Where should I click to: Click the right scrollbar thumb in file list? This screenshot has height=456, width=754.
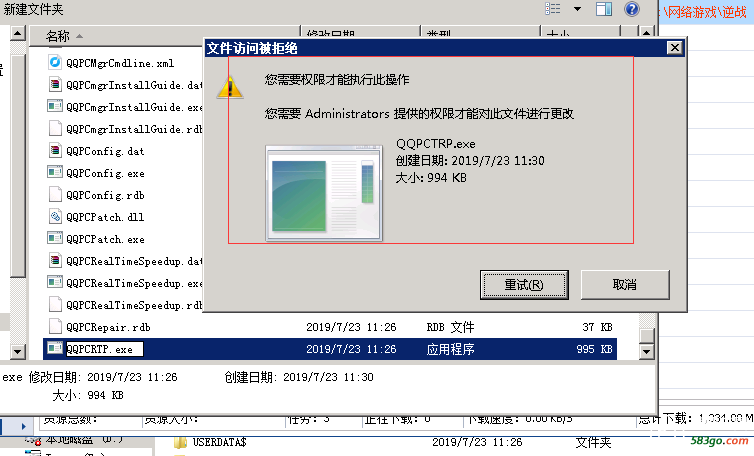pyautogui.click(x=646, y=336)
